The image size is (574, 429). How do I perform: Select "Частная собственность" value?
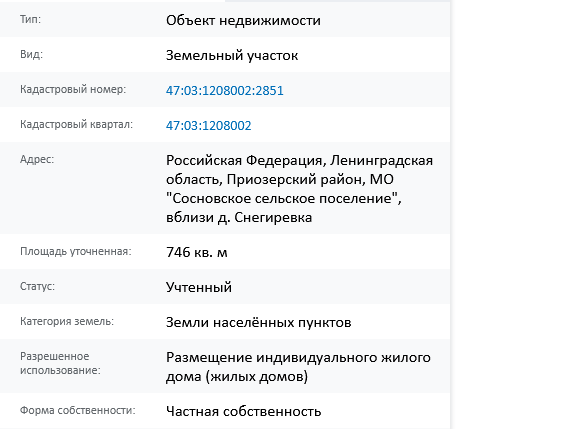244,411
